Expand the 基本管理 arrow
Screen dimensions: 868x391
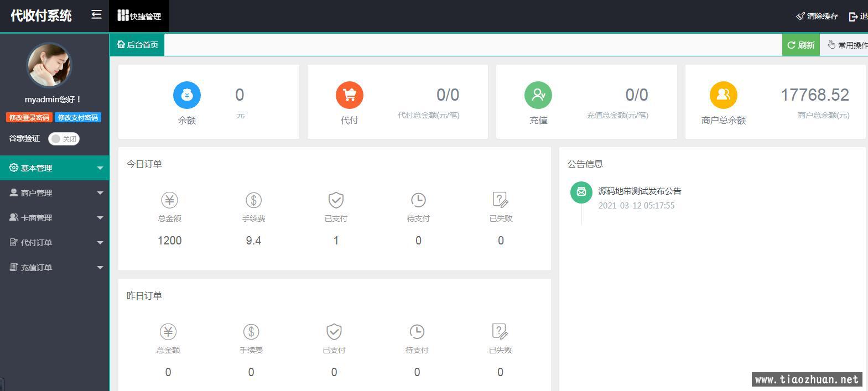100,168
